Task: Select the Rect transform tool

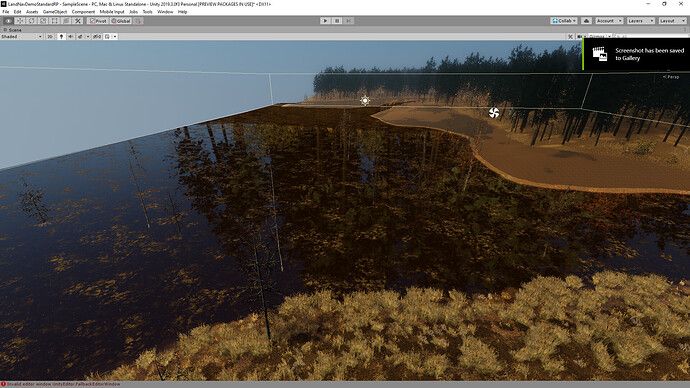Action: [54, 21]
